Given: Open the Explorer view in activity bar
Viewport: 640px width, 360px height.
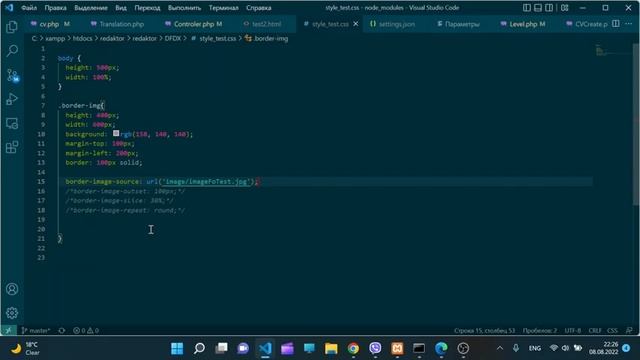Looking at the screenshot, I should point(12,27).
